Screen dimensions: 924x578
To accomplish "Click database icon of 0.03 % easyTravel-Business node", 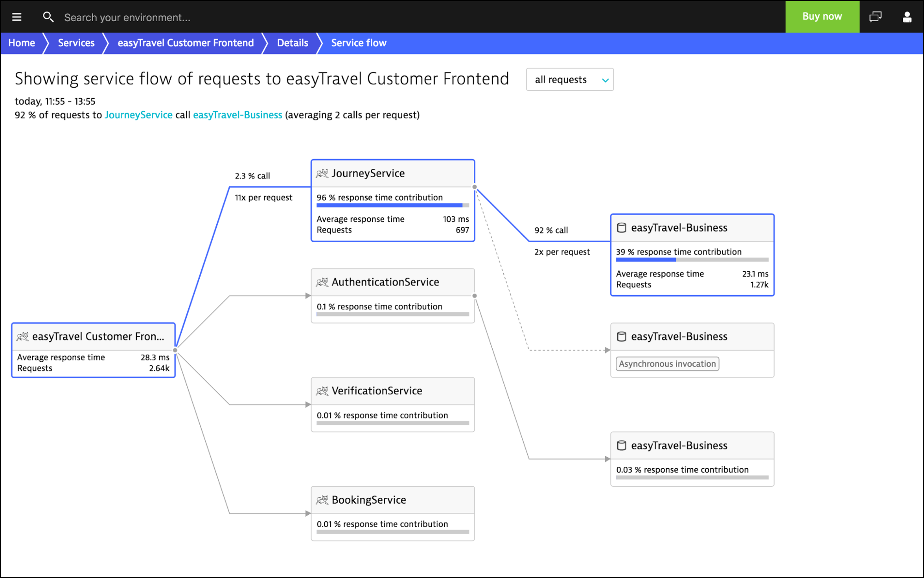I will [621, 446].
